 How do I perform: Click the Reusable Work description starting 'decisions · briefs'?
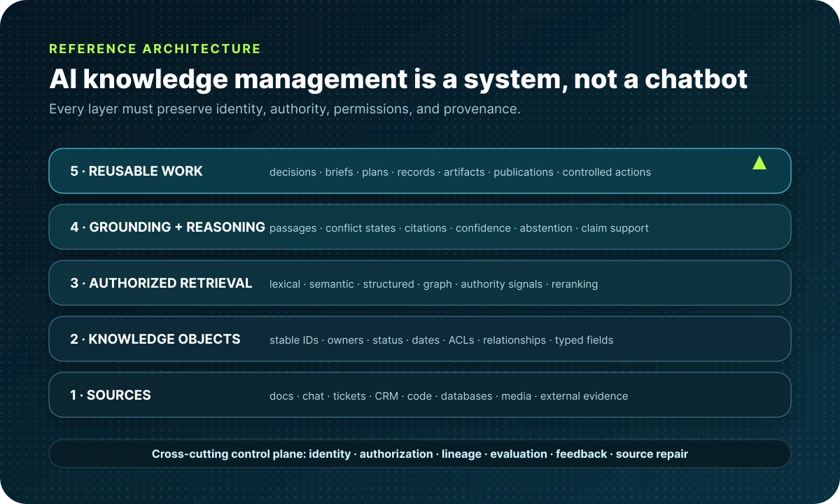tap(460, 172)
